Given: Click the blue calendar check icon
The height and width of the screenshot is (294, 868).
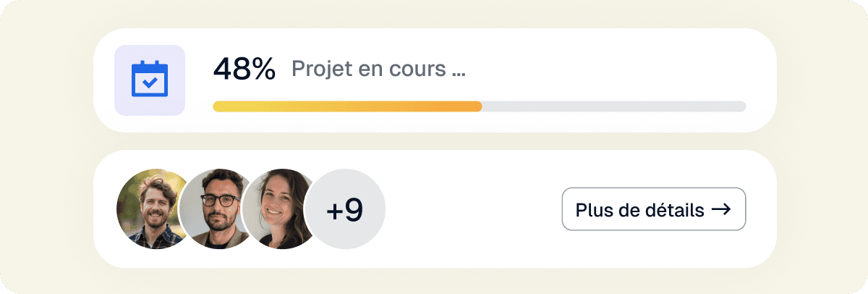Looking at the screenshot, I should tap(150, 80).
